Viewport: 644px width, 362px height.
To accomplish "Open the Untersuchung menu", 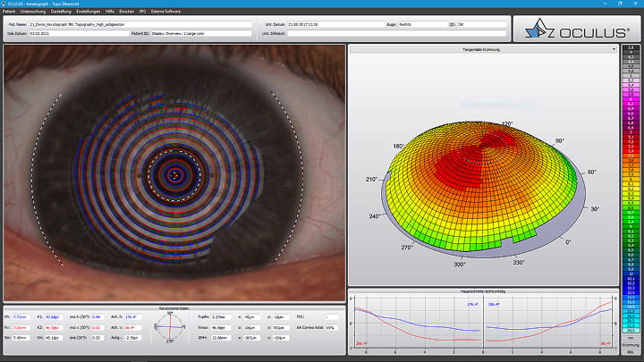I will [x=31, y=11].
